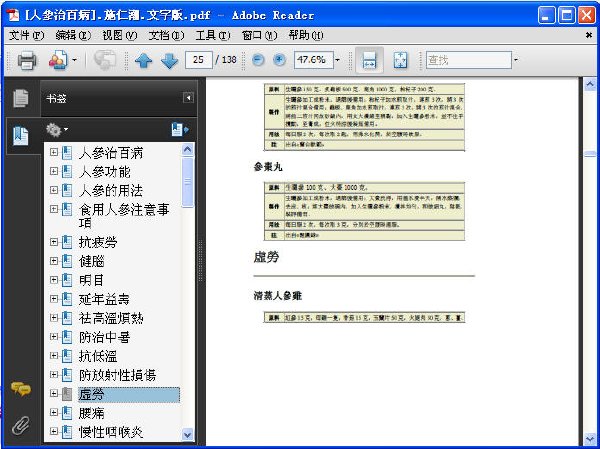Click the zoom value field 47.6%
The width and height of the screenshot is (600, 449).
tap(313, 60)
